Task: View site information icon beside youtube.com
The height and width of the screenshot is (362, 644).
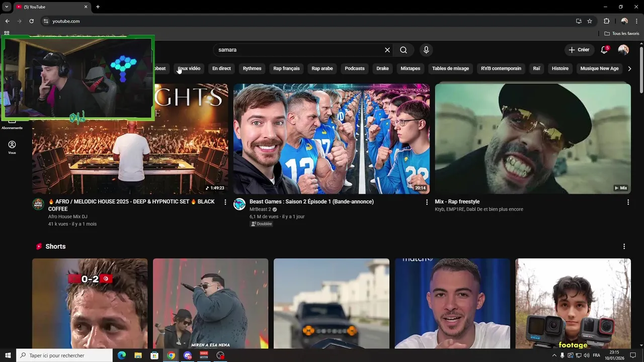Action: pos(46,21)
